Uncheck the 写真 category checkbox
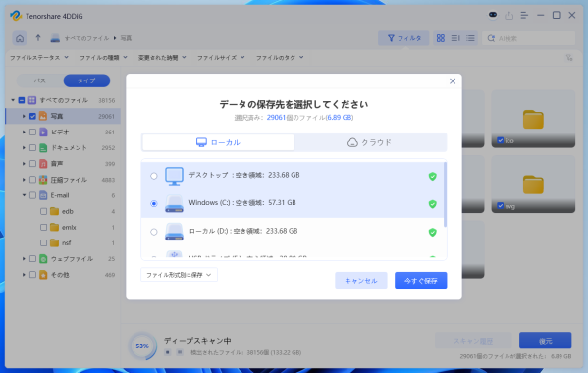The width and height of the screenshot is (588, 373). (32, 116)
